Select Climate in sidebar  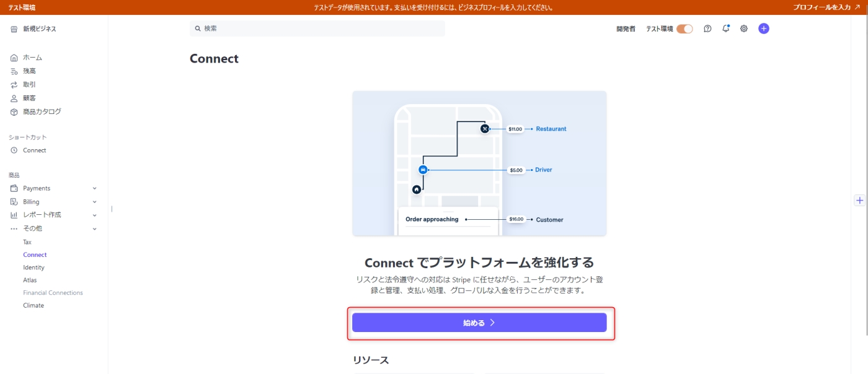[33, 305]
